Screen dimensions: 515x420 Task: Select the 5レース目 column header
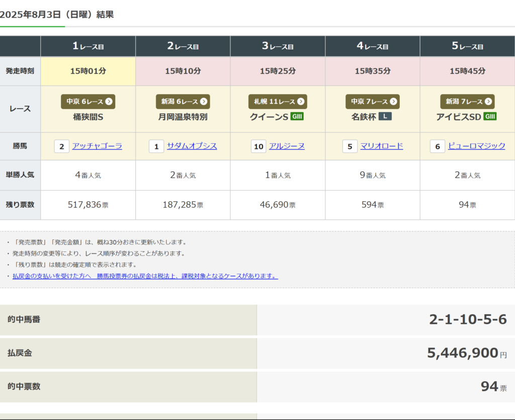467,46
